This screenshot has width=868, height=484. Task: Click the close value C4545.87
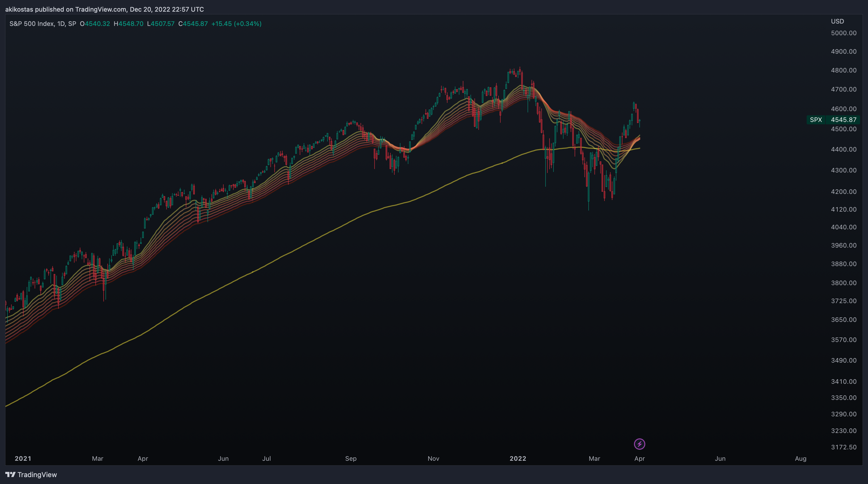click(193, 24)
